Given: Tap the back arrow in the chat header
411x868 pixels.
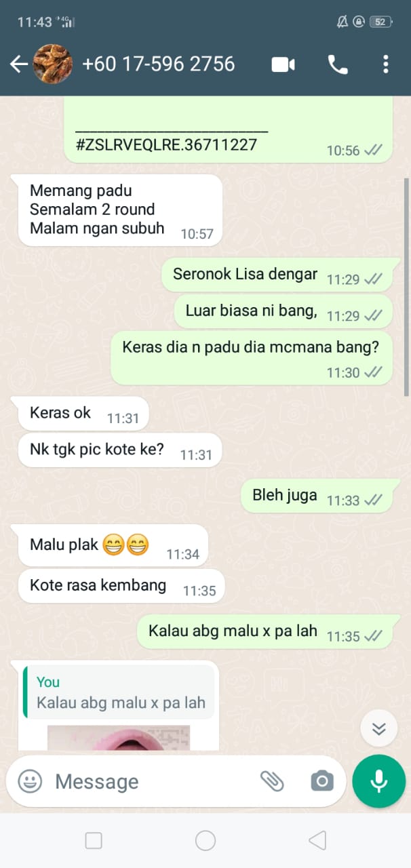Looking at the screenshot, I should coord(18,64).
